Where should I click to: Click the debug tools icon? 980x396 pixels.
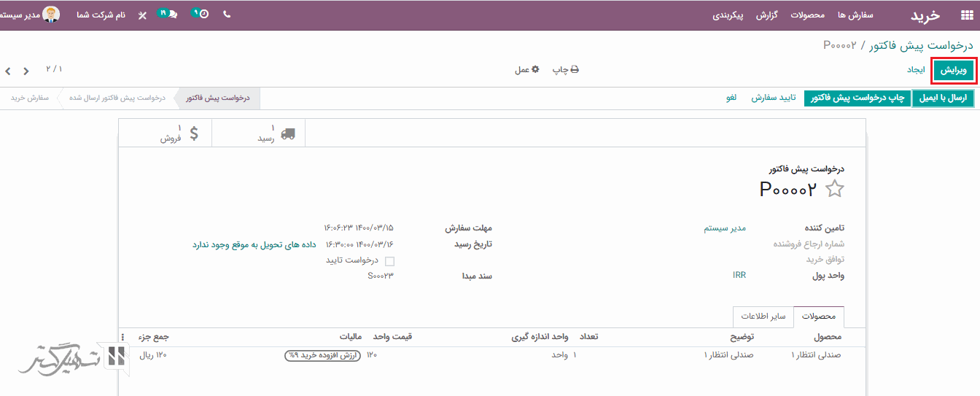click(x=142, y=15)
